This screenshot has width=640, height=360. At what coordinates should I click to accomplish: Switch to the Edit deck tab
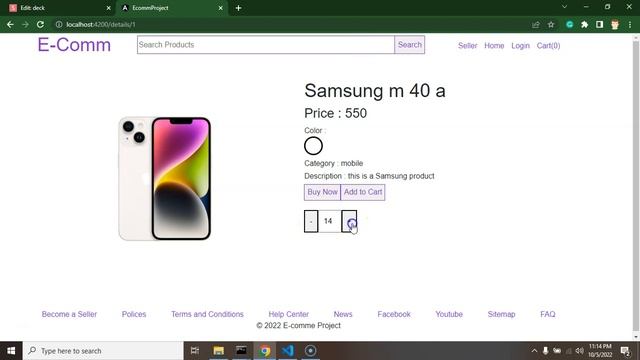(57, 8)
